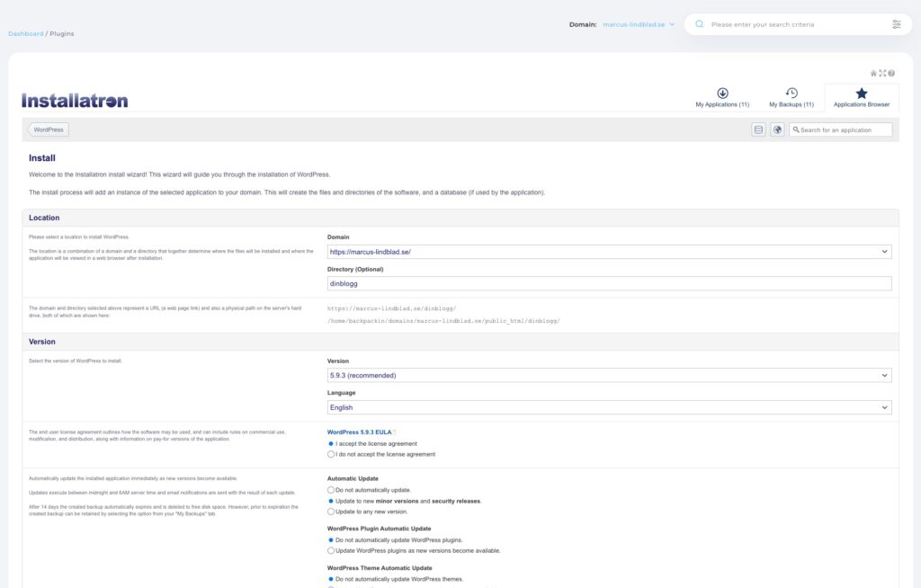Click the database stack icon button
The height and width of the screenshot is (588, 921).
[758, 129]
